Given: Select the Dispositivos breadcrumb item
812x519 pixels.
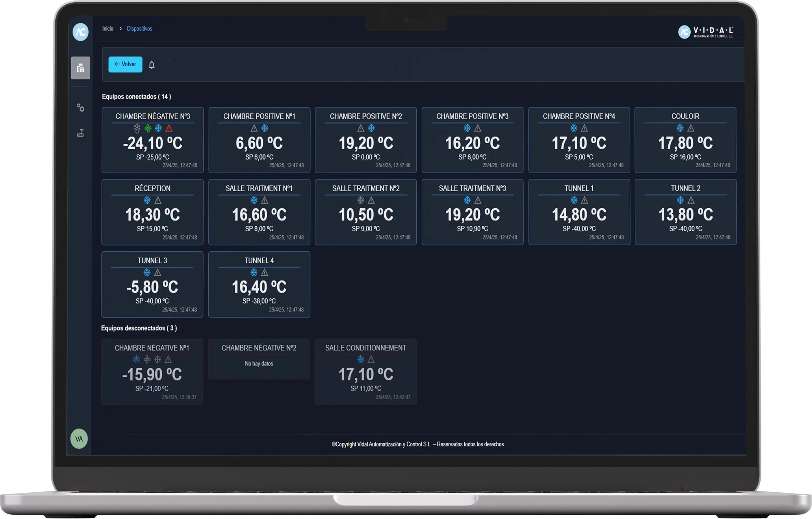Looking at the screenshot, I should point(139,29).
